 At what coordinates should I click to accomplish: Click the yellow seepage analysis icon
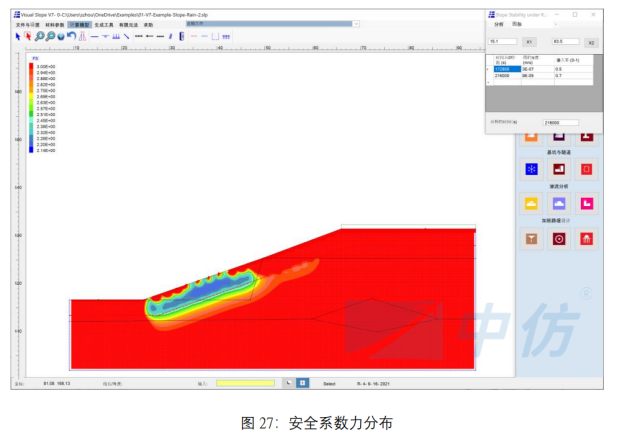click(x=531, y=204)
